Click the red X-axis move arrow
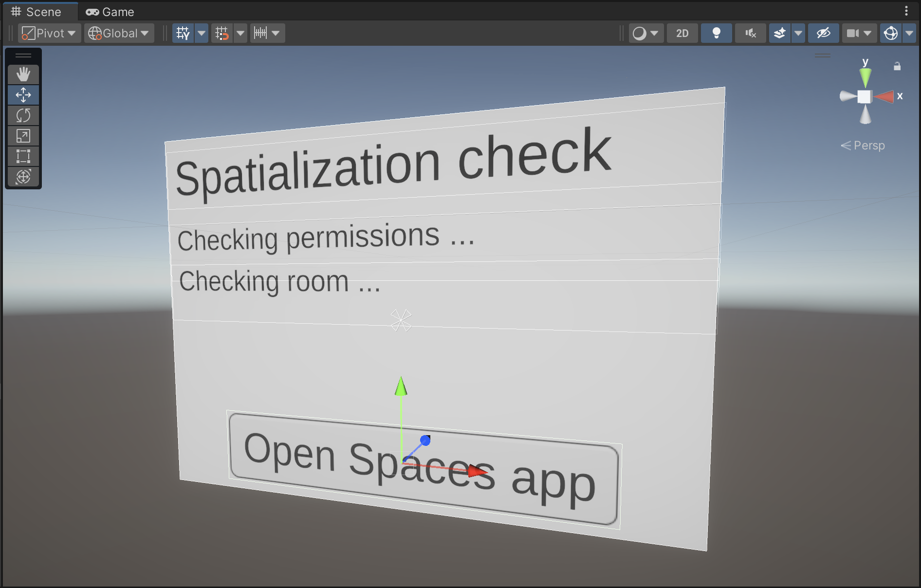 pos(477,471)
